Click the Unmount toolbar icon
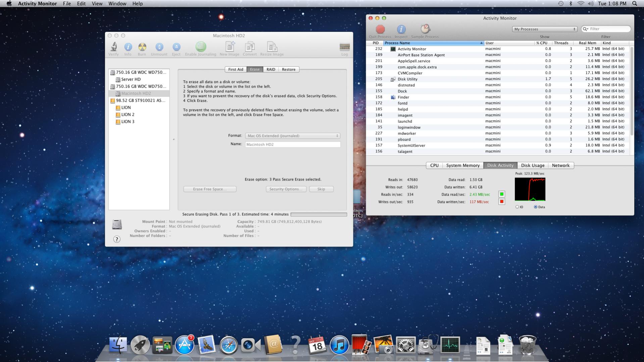The image size is (644, 362). pyautogui.click(x=159, y=47)
